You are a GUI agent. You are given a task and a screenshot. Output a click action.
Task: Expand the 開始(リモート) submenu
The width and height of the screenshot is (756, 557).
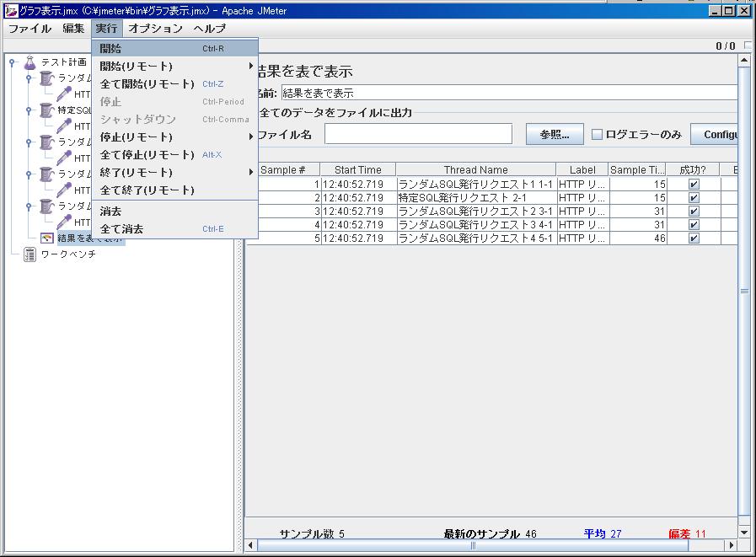(174, 66)
